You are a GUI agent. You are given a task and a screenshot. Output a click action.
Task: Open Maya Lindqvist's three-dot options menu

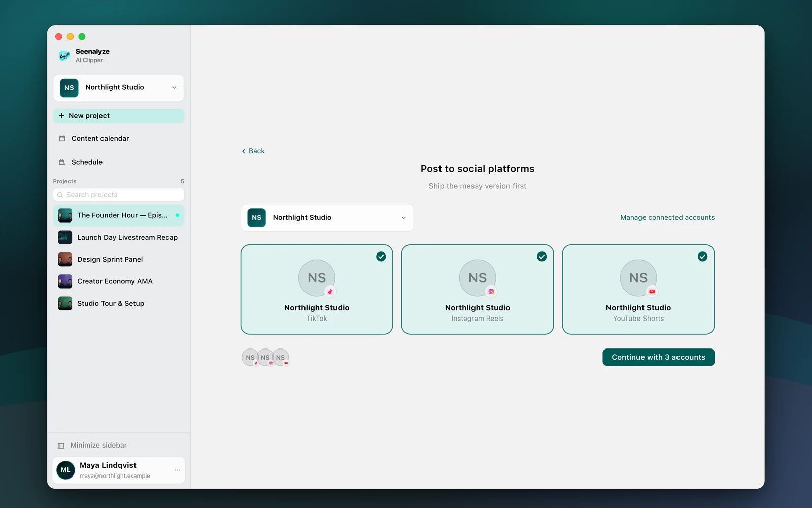tap(177, 470)
